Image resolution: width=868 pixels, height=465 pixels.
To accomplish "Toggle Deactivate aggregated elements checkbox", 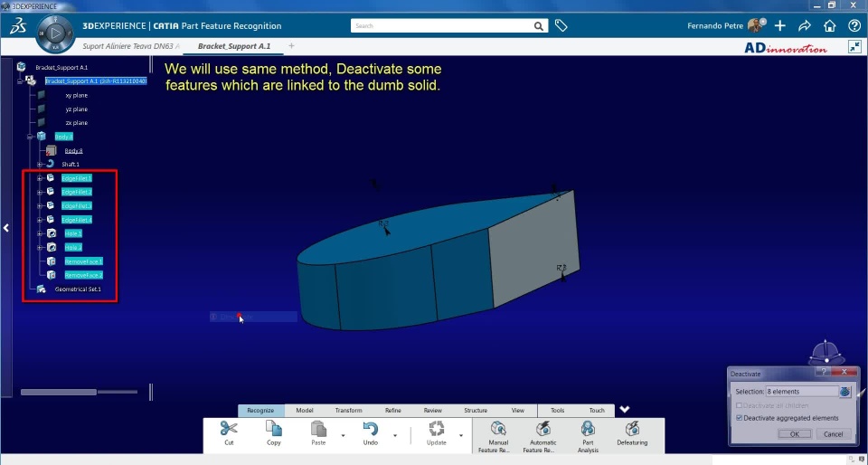I will (x=739, y=418).
